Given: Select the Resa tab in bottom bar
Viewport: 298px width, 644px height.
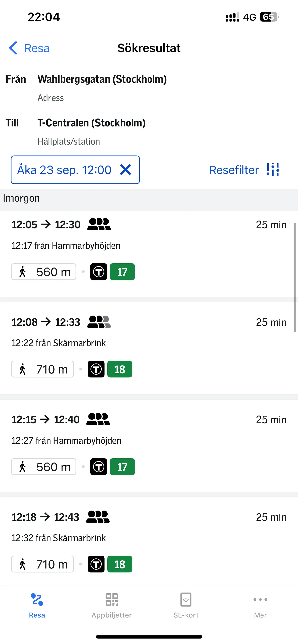Looking at the screenshot, I should (x=37, y=605).
